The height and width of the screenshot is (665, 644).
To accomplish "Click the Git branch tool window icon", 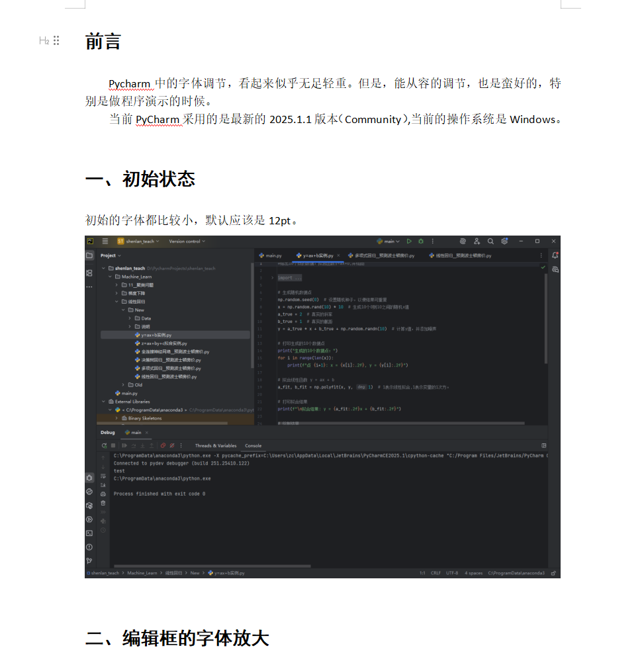I will tap(89, 560).
